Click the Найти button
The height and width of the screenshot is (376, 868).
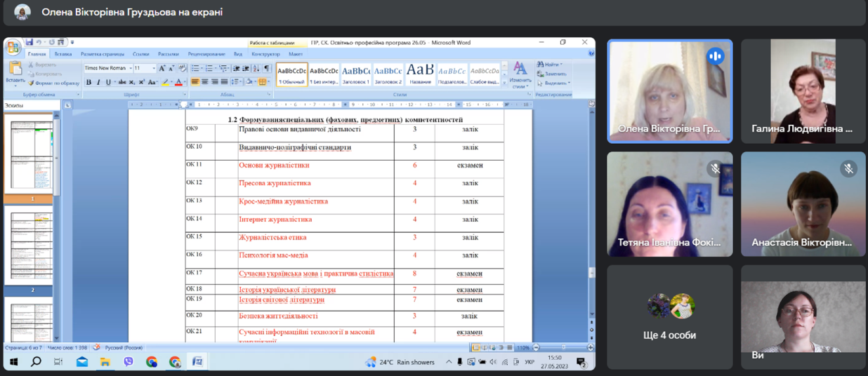[x=551, y=65]
